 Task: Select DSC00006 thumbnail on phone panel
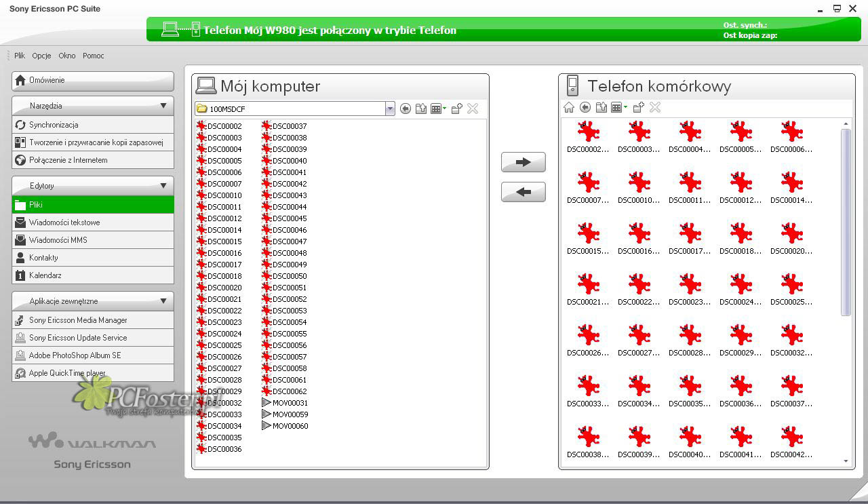click(x=791, y=137)
